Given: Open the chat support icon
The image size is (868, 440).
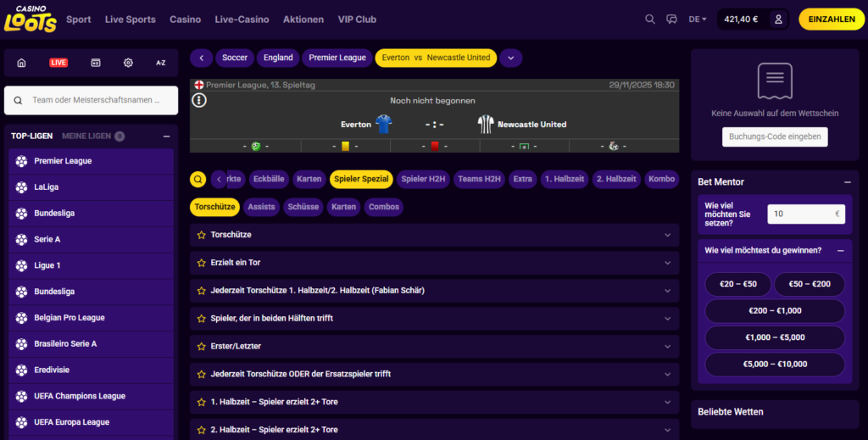Looking at the screenshot, I should [671, 19].
